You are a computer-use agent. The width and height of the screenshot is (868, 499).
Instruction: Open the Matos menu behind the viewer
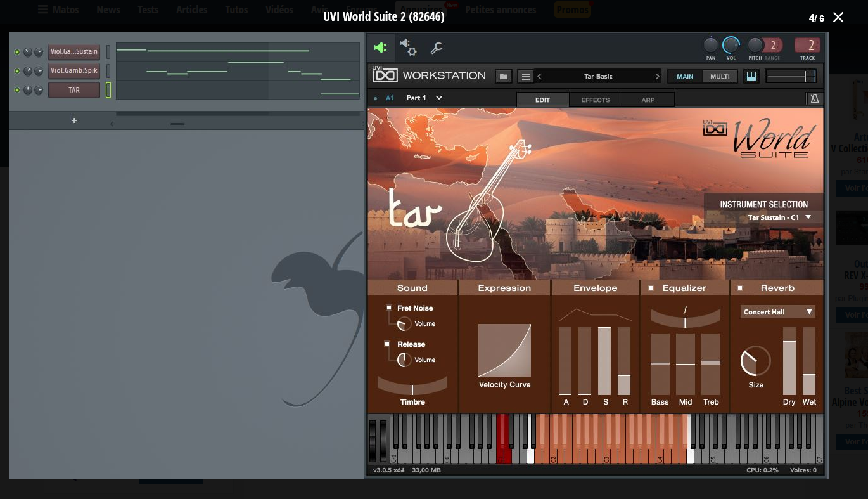pyautogui.click(x=58, y=10)
